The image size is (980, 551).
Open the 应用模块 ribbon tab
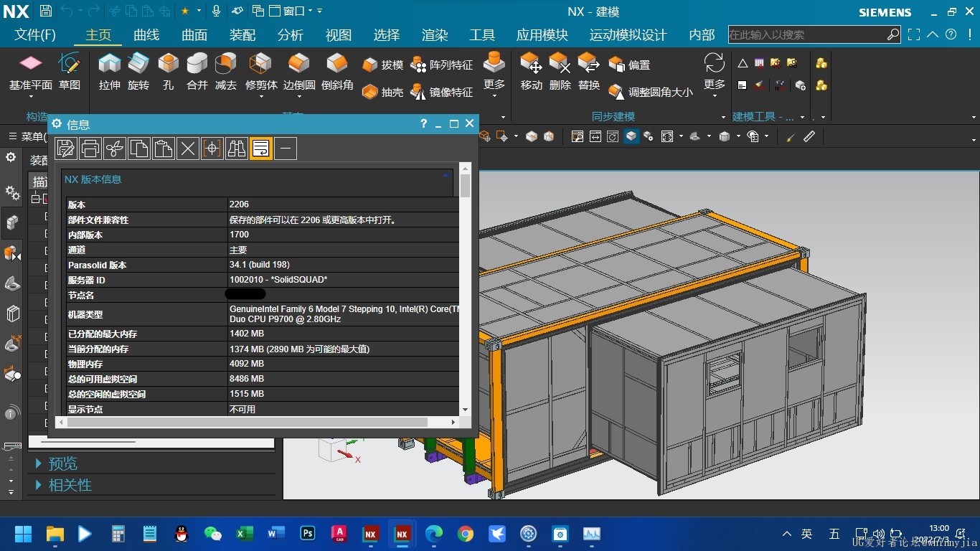pyautogui.click(x=542, y=34)
